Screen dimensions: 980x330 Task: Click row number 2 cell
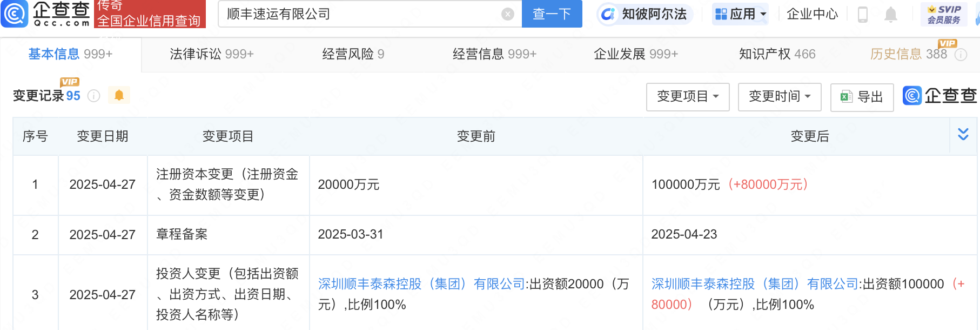point(35,235)
